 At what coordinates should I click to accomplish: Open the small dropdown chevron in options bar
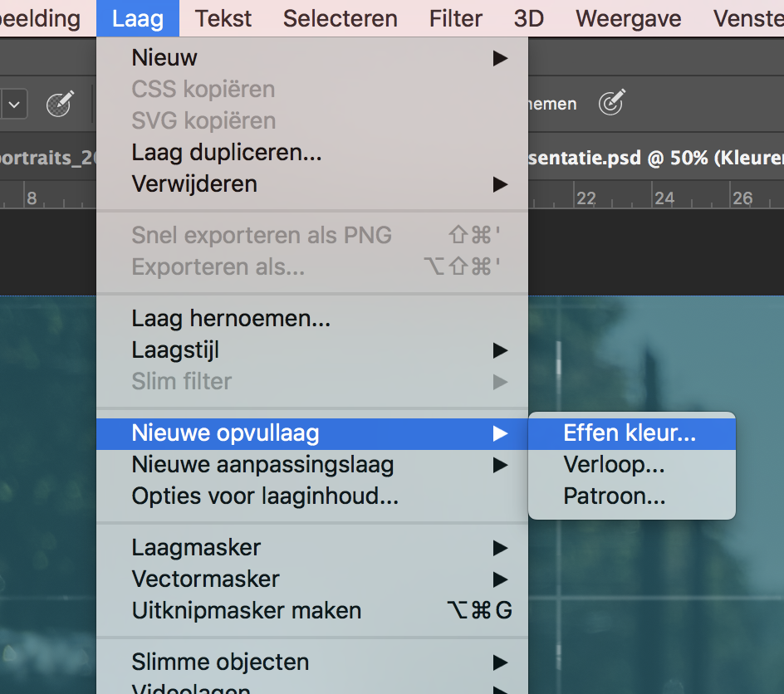14,105
